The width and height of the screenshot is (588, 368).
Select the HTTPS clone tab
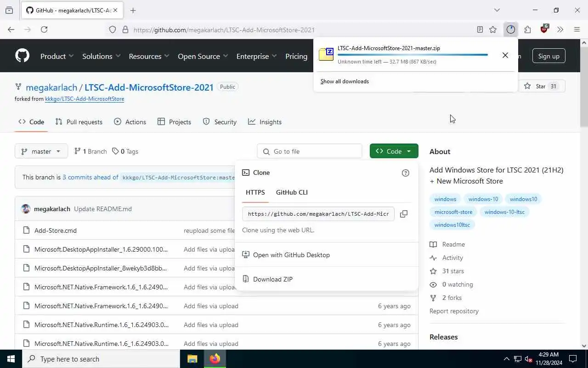255,192
